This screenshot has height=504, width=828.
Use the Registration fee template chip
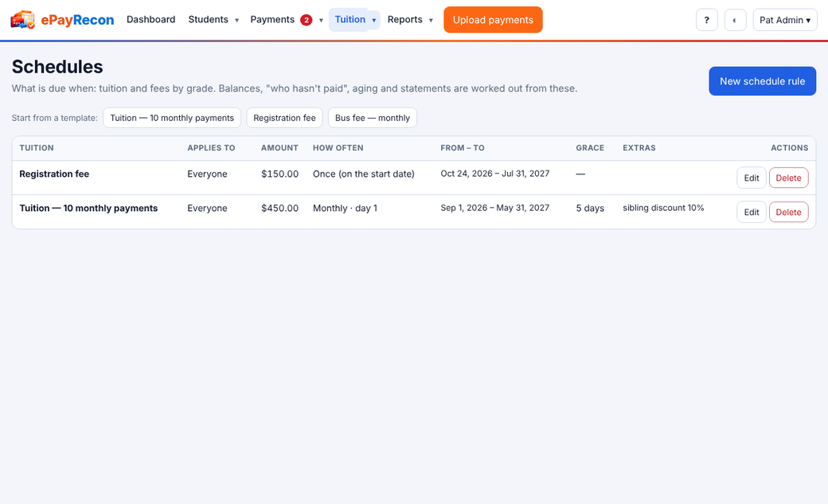point(285,118)
